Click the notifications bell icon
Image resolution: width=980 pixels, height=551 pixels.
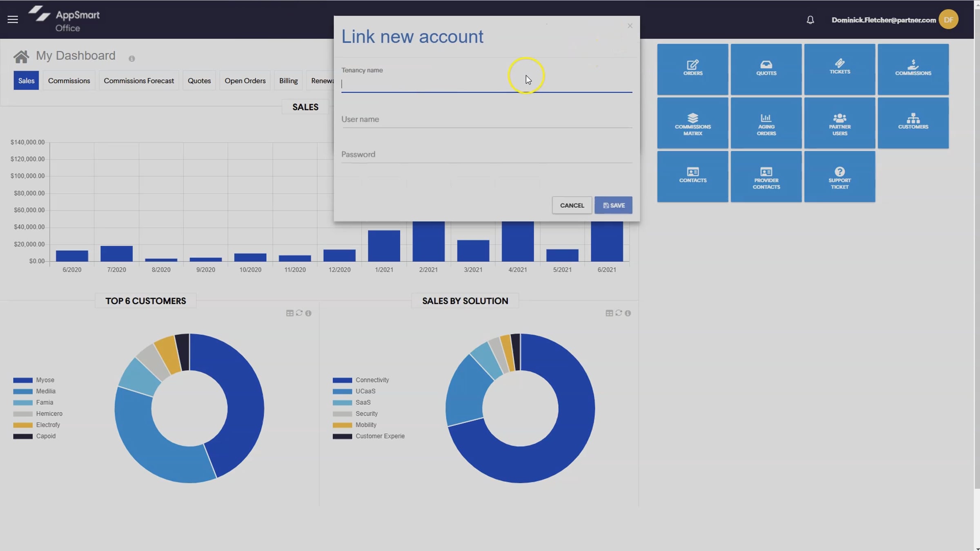coord(810,20)
